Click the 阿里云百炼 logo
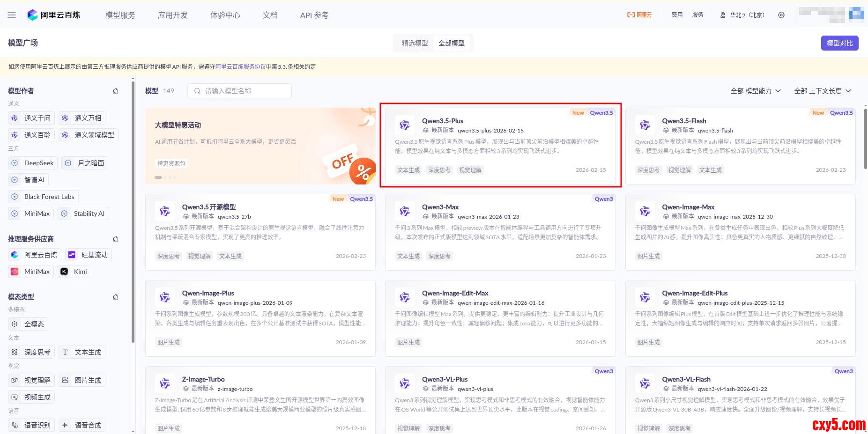The image size is (868, 434). tap(54, 15)
